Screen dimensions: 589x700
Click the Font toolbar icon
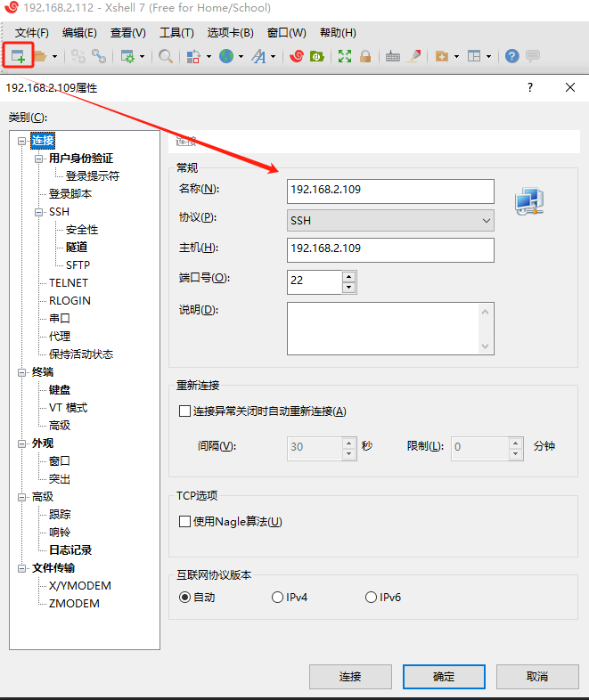coord(258,56)
